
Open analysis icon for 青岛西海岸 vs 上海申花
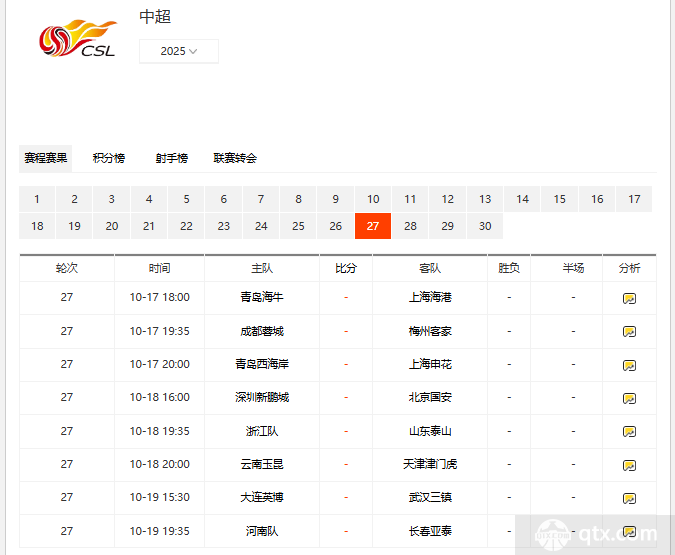point(629,365)
